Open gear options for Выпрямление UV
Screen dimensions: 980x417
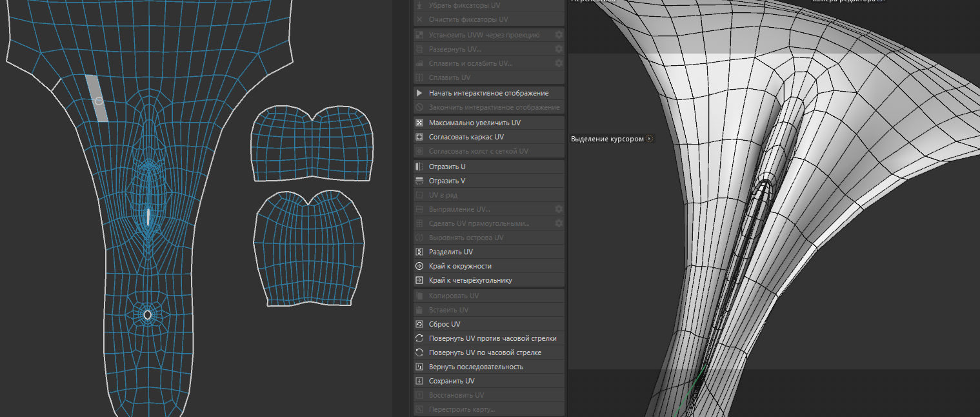559,209
